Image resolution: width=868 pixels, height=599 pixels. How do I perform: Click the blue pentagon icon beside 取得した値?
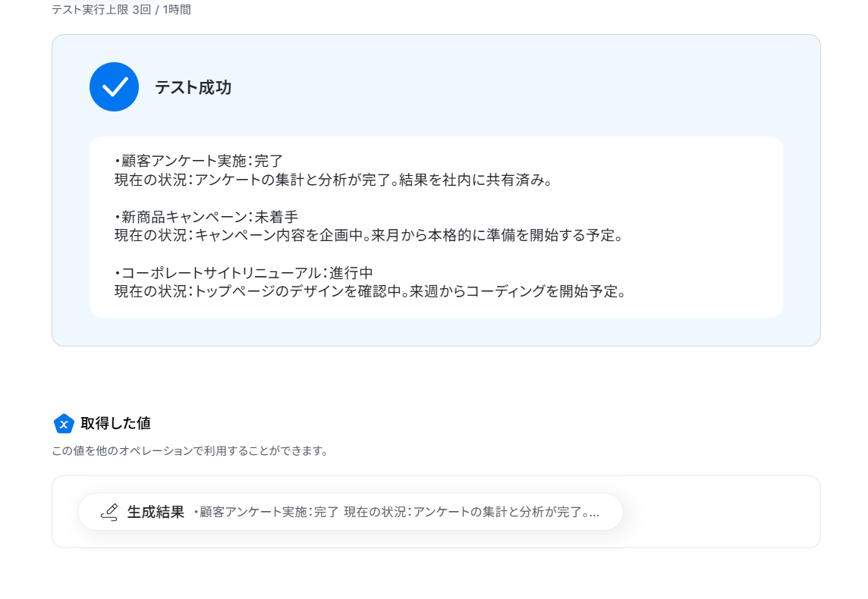click(x=64, y=424)
